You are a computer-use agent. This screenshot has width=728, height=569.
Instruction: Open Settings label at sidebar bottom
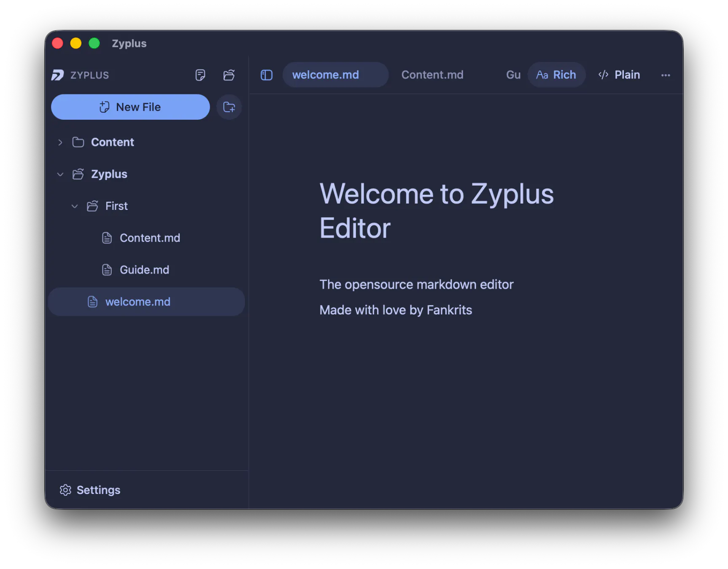[x=98, y=490]
